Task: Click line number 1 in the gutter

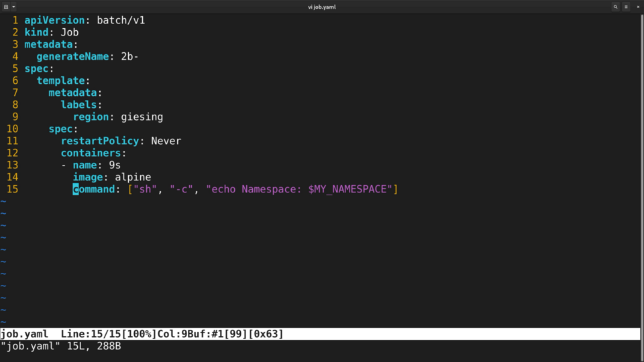Action: (15, 20)
